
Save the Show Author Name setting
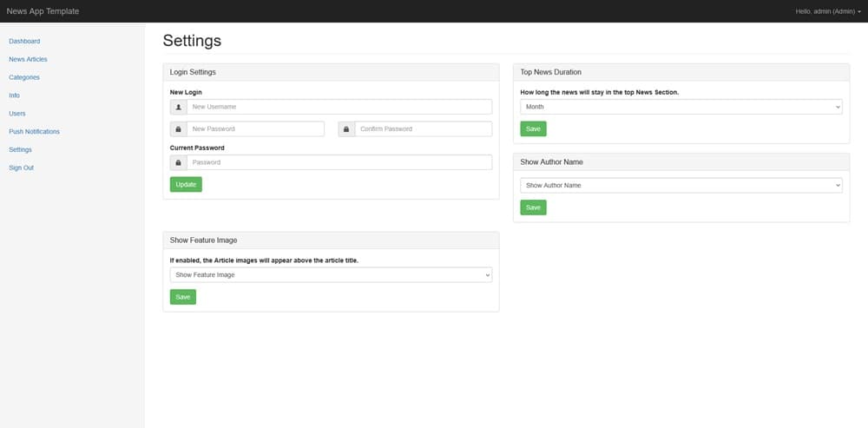[x=533, y=207]
